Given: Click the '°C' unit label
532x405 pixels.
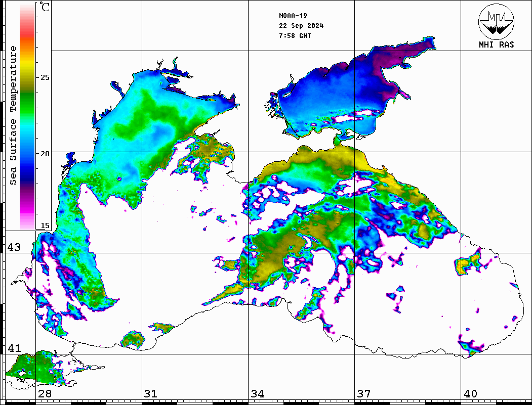Looking at the screenshot, I should pos(44,7).
